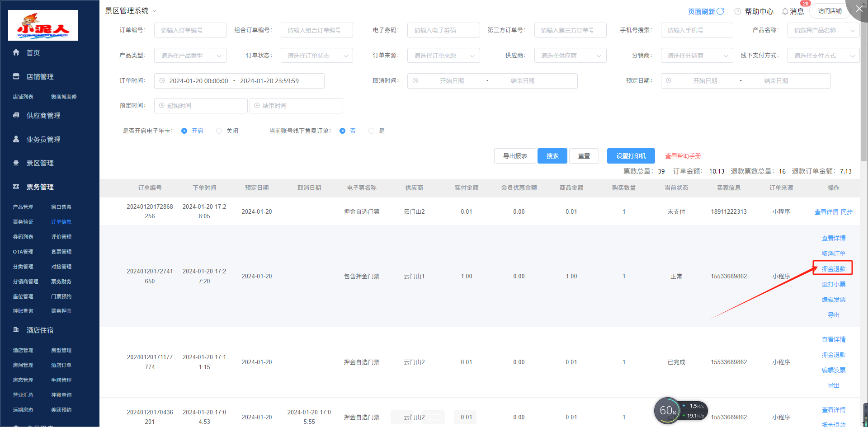
Task: Click the 订单编号 input field
Action: pos(190,30)
